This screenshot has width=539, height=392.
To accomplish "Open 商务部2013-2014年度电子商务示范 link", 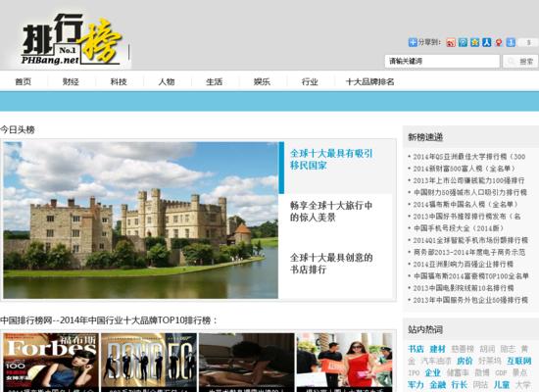I will pyautogui.click(x=469, y=252).
